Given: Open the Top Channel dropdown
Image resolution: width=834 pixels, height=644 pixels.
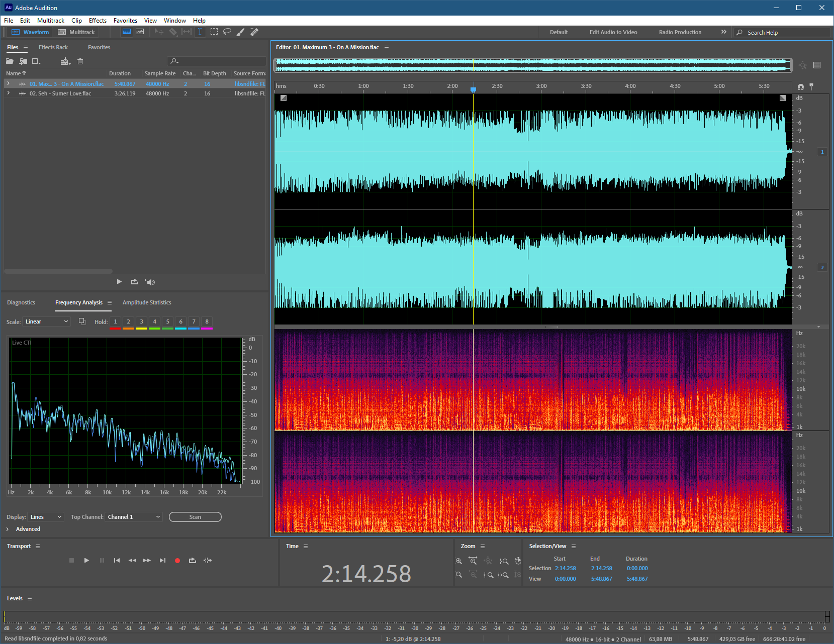Looking at the screenshot, I should (x=134, y=517).
